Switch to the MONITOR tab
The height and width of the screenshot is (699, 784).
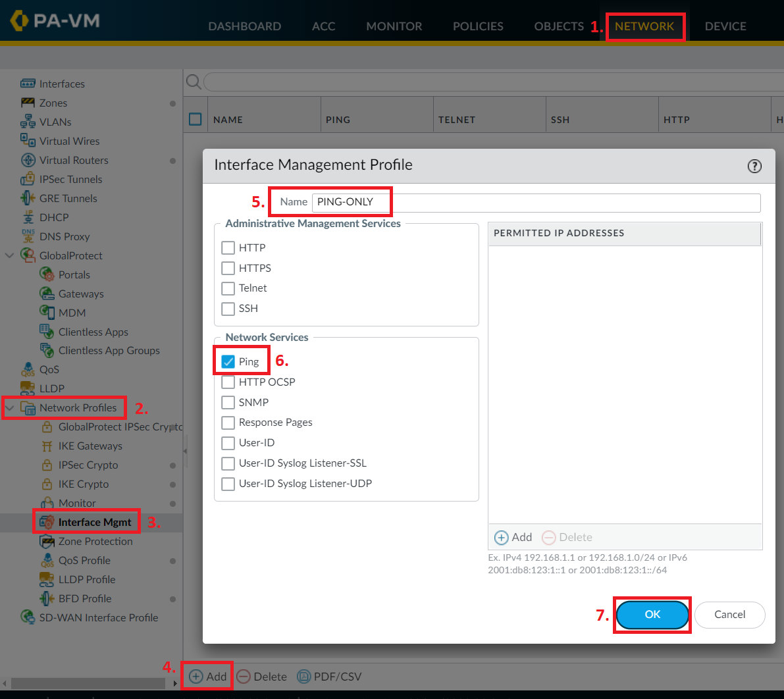pos(394,26)
